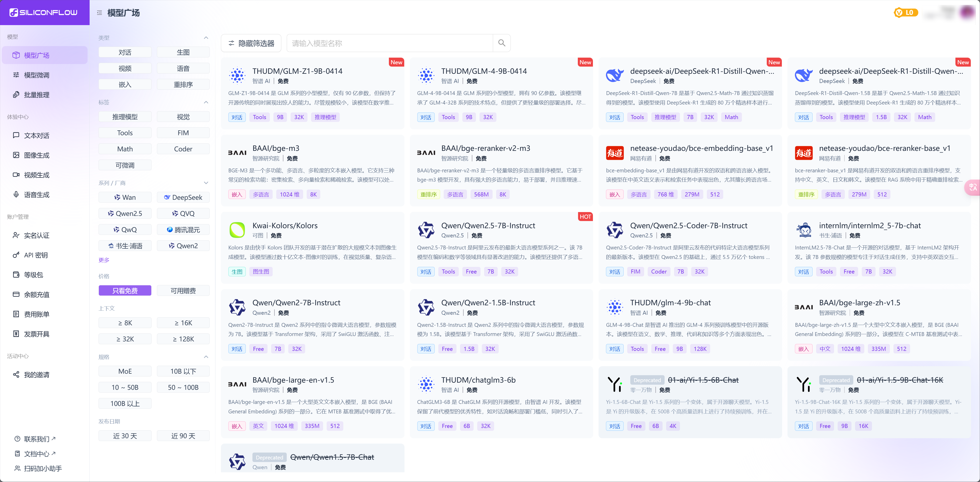This screenshot has height=482, width=980.
Task: Click the user avatar icon
Action: pos(966,12)
